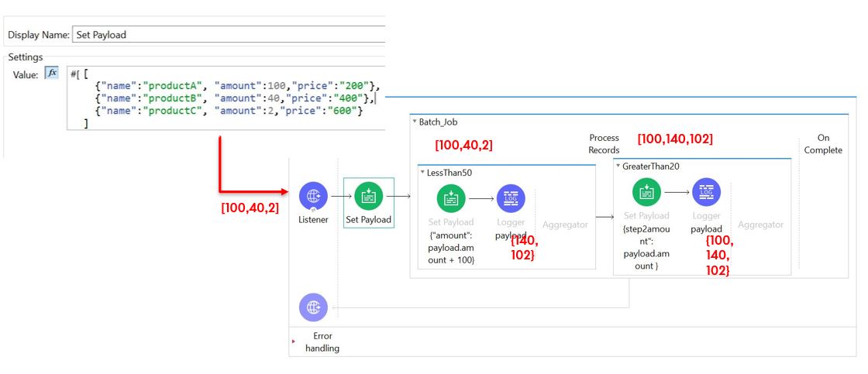Click the Process Records label
The image size is (868, 374).
tap(604, 144)
